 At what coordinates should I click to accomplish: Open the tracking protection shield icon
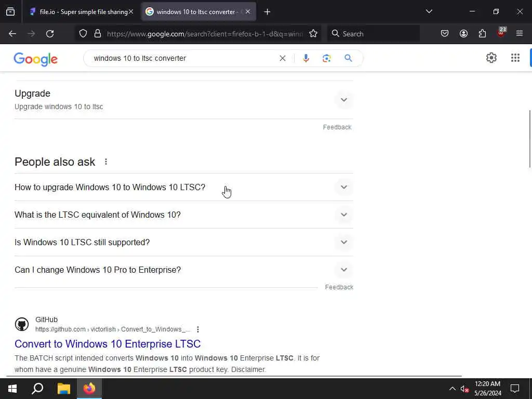83,34
